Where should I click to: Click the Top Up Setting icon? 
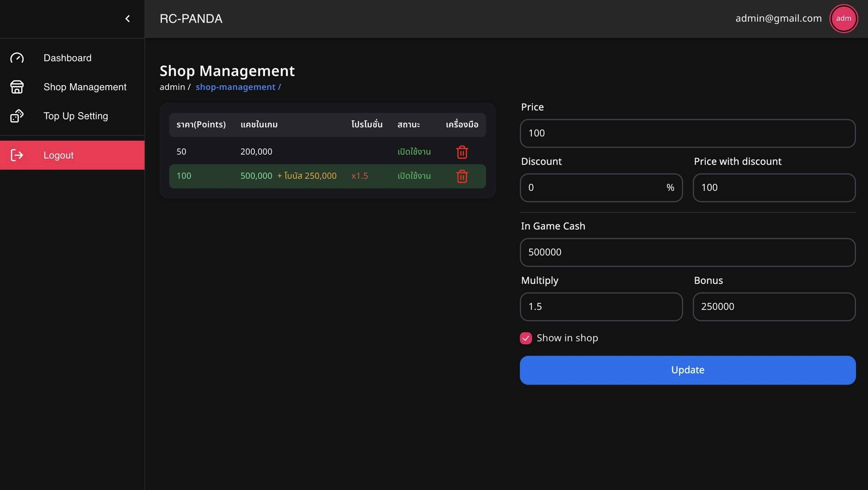point(17,116)
